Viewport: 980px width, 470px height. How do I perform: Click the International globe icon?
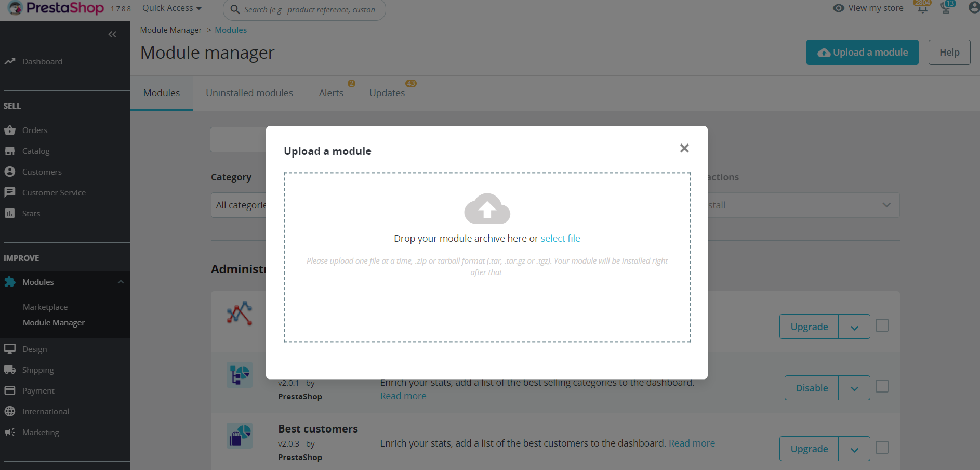[x=10, y=411]
